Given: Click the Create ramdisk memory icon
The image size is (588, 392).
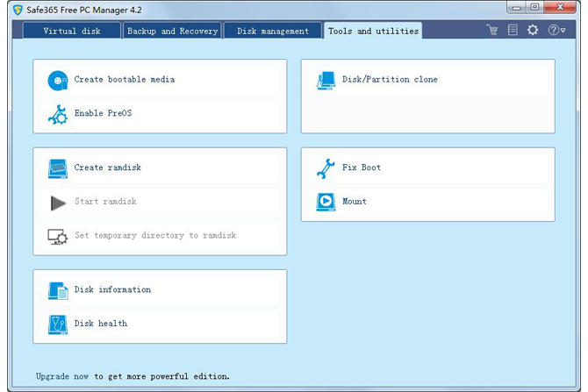Looking at the screenshot, I should [x=58, y=168].
